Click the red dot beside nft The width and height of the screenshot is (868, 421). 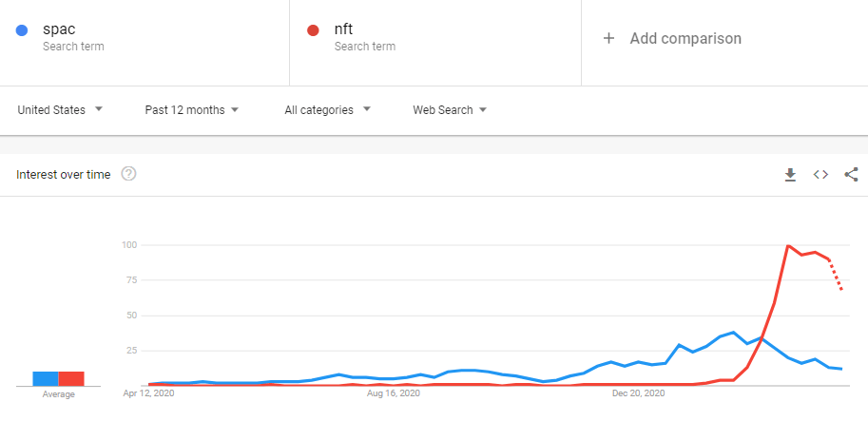(313, 30)
